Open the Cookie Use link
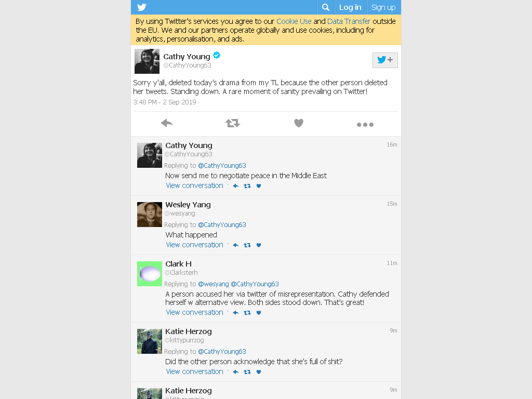 (x=294, y=21)
